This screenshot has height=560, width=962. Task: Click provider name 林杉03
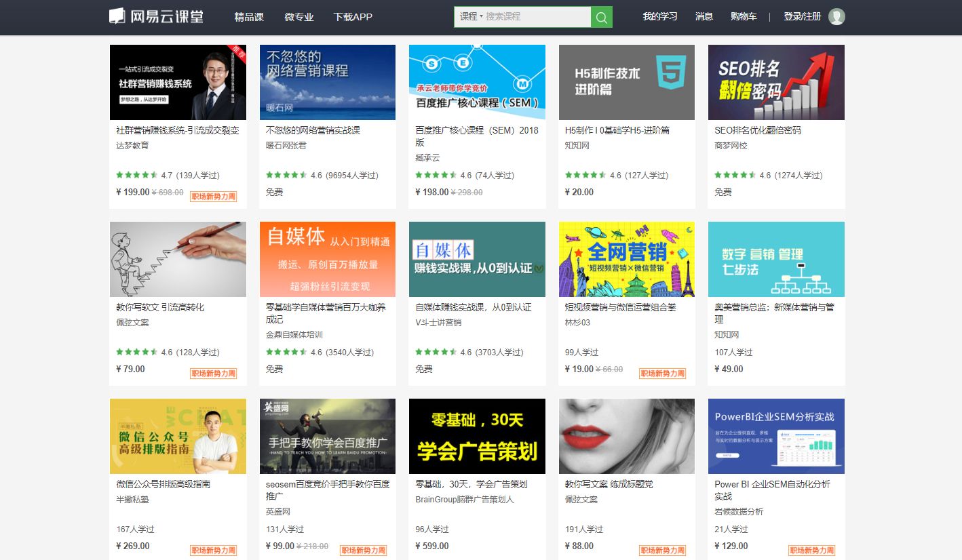578,323
